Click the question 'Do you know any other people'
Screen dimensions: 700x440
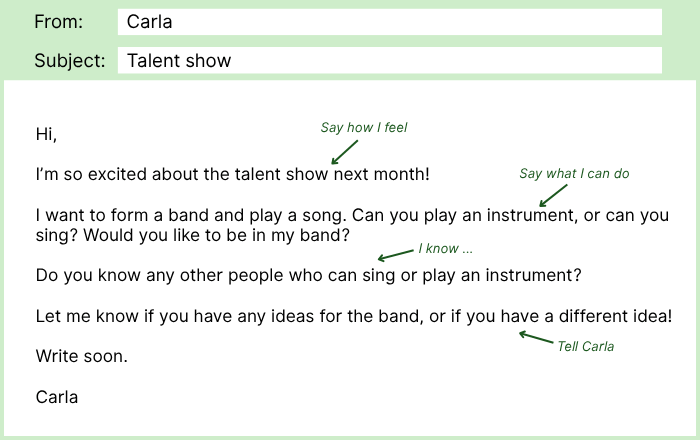(308, 275)
